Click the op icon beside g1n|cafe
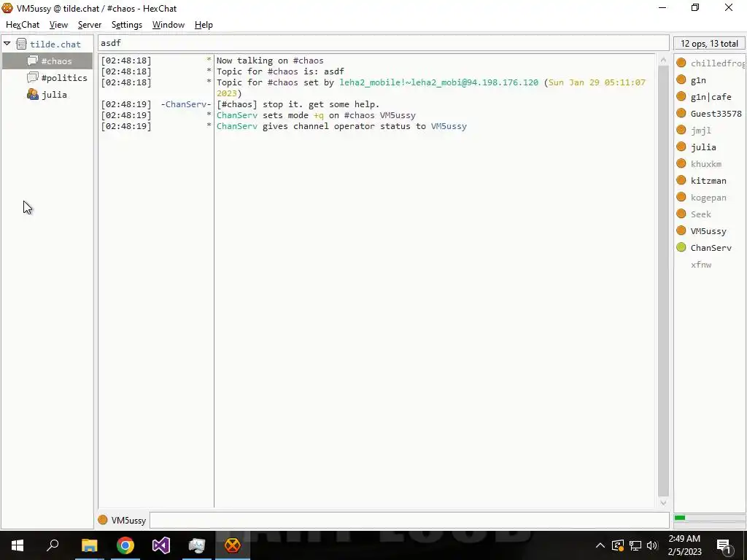 [x=681, y=96]
